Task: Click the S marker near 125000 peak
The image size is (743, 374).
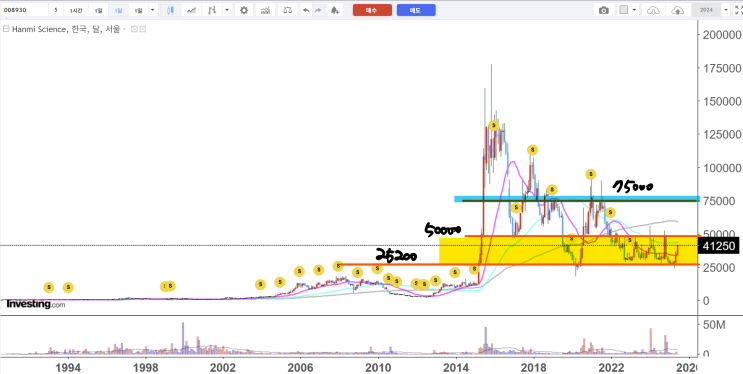Action: point(494,126)
